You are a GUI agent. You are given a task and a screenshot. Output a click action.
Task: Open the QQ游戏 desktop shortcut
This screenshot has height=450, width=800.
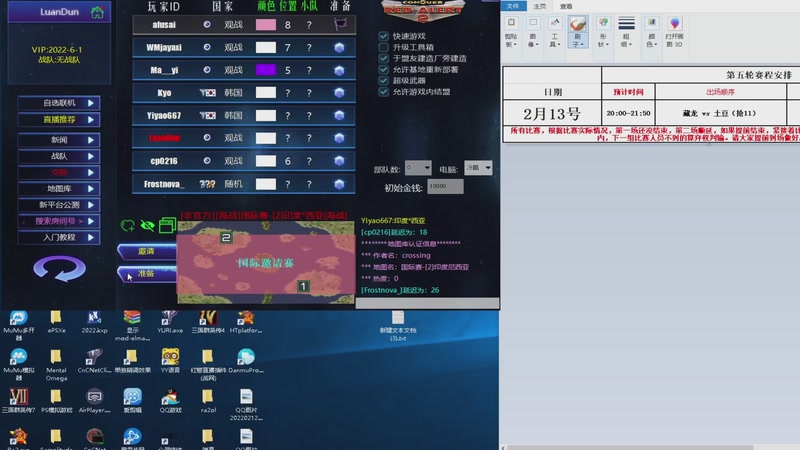pos(170,401)
